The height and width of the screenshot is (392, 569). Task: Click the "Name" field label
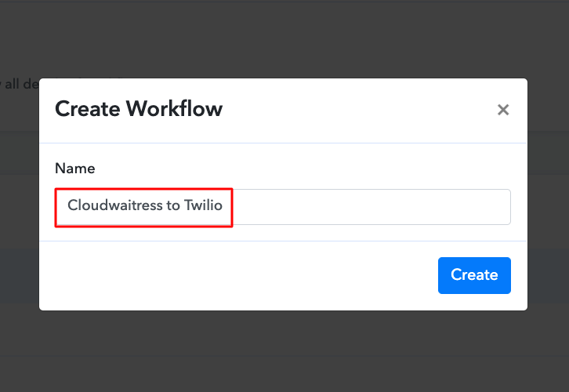[x=75, y=168]
